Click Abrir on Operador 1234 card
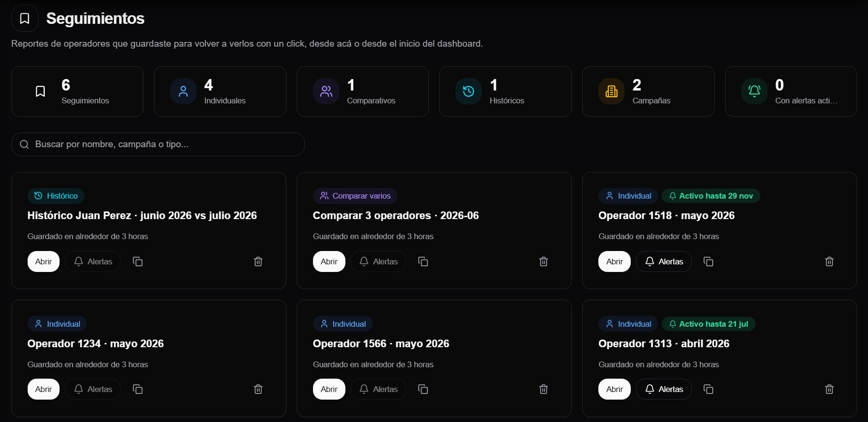This screenshot has height=422, width=868. 43,389
